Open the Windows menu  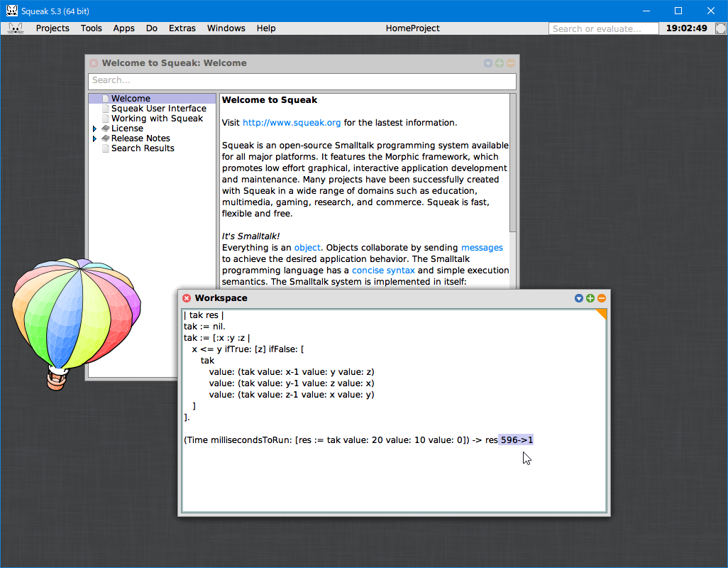(226, 28)
